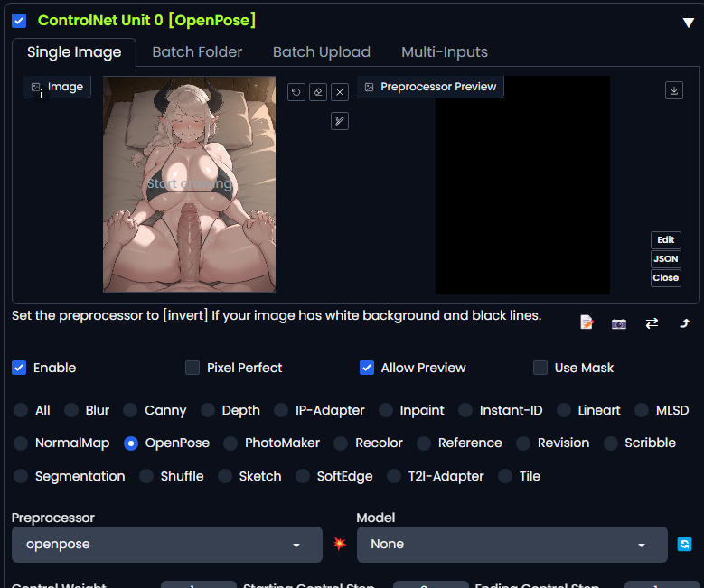The image size is (704, 588).
Task: Open the Model dropdown showing None
Action: [x=512, y=545]
